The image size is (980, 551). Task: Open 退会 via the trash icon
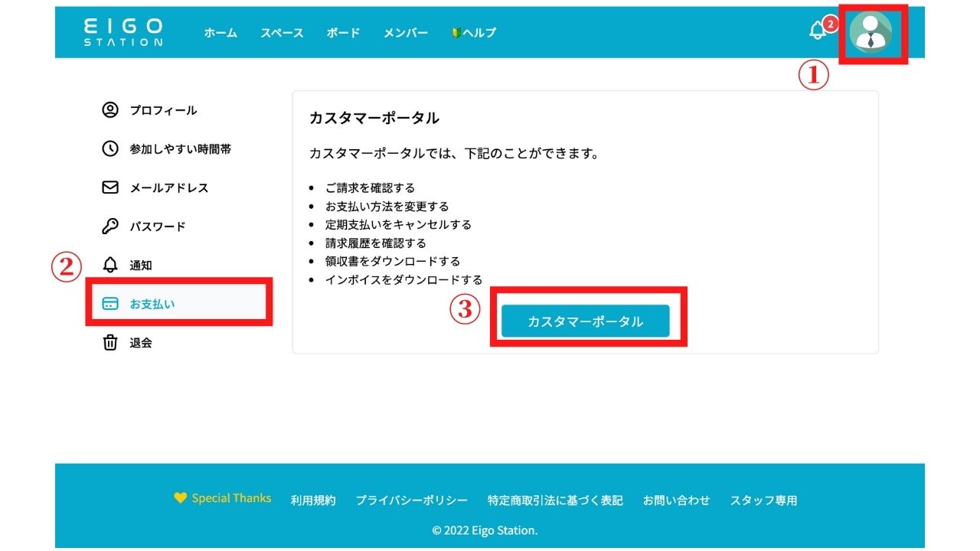coord(109,343)
